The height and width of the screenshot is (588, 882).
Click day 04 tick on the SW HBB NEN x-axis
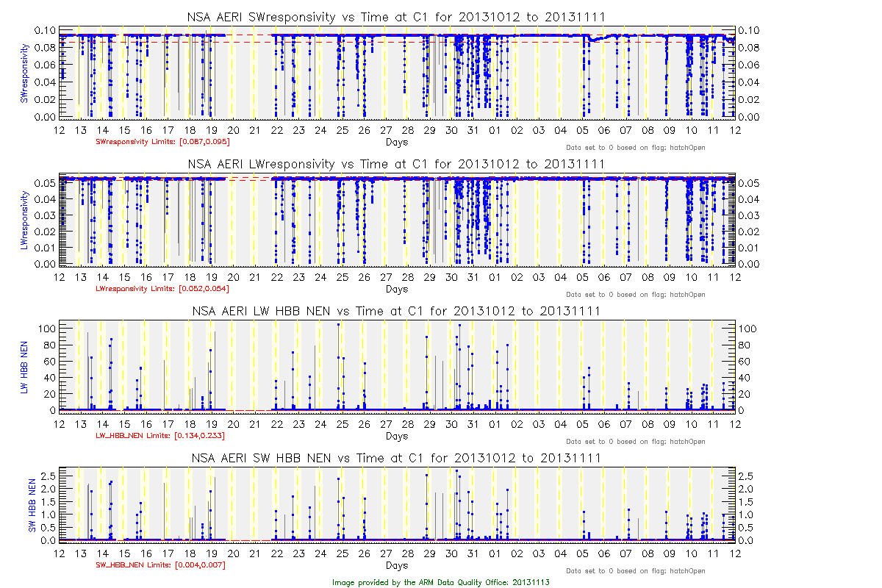pos(560,553)
